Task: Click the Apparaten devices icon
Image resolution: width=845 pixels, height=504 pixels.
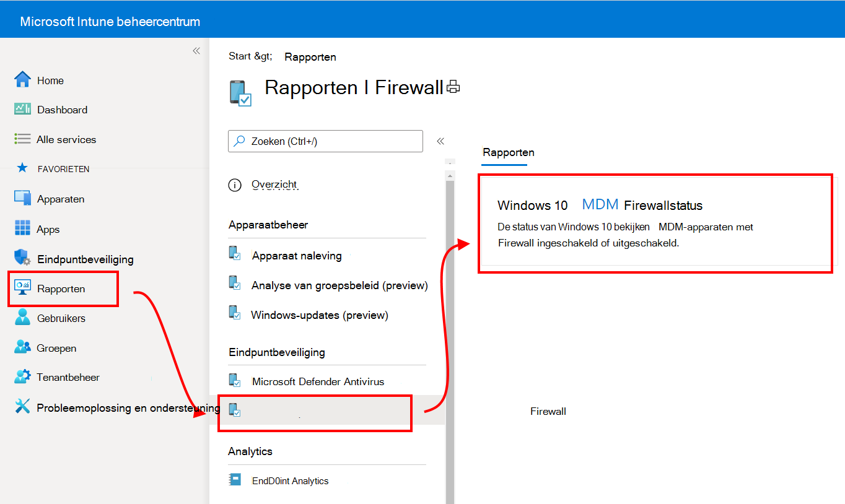Action: click(22, 198)
